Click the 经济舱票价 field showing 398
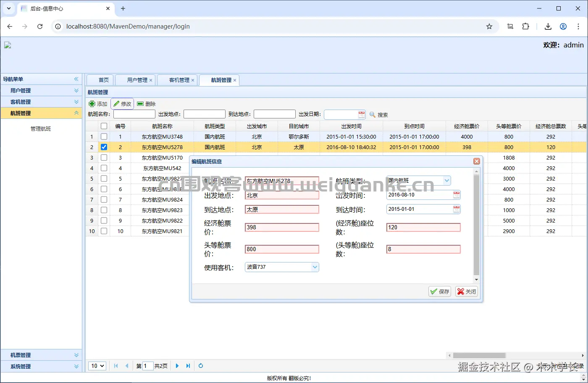Image resolution: width=588 pixels, height=383 pixels. click(x=282, y=227)
